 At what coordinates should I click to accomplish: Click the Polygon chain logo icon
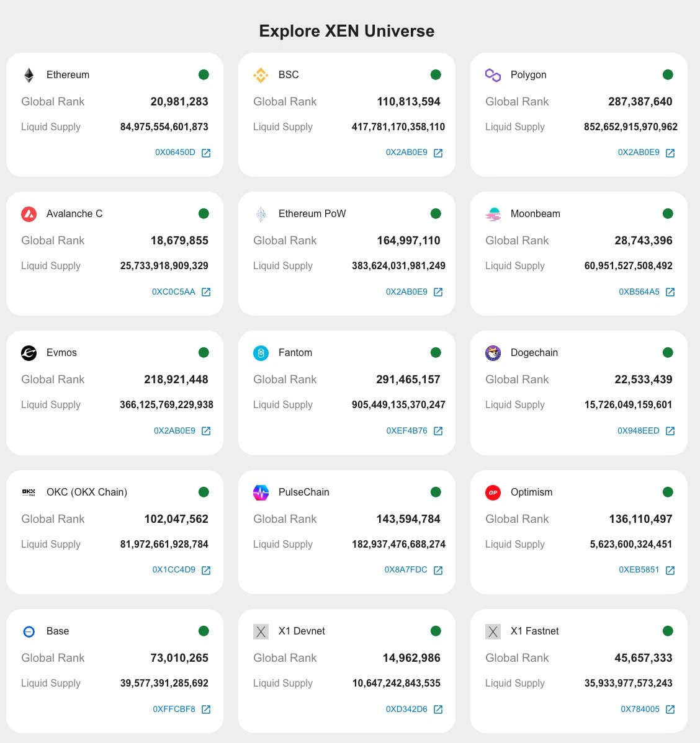(x=493, y=74)
